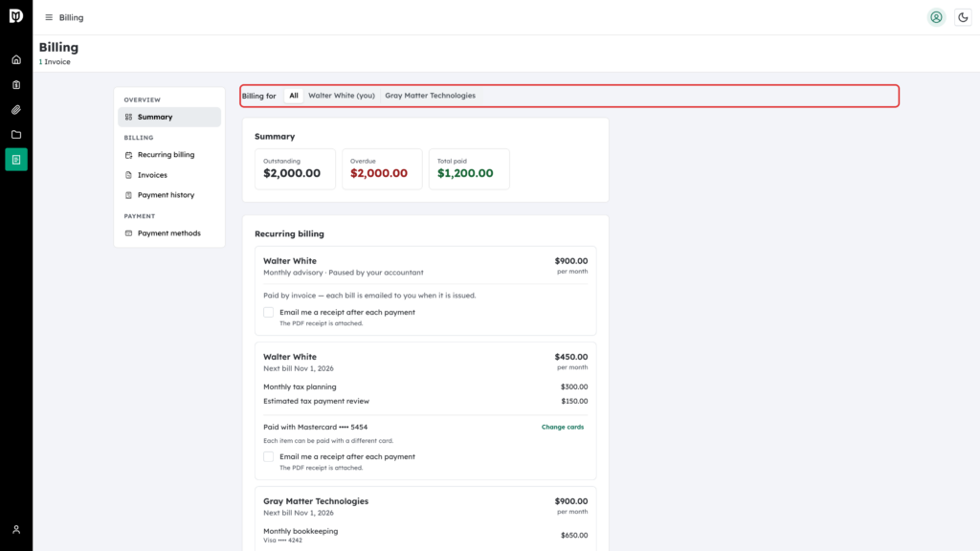Toggle dark mode with the moon icon
Image resolution: width=980 pixels, height=551 pixels.
963,17
